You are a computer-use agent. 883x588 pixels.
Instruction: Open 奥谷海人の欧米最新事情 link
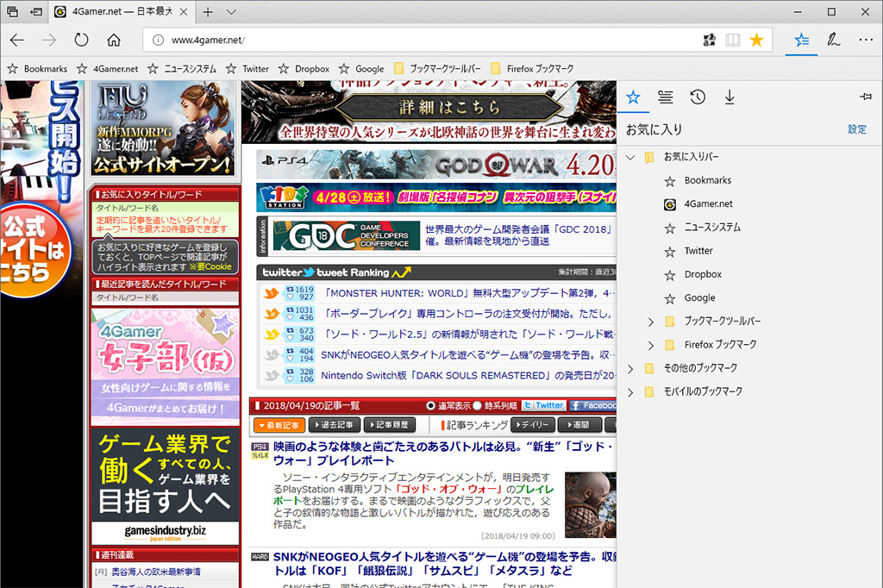pos(156,572)
